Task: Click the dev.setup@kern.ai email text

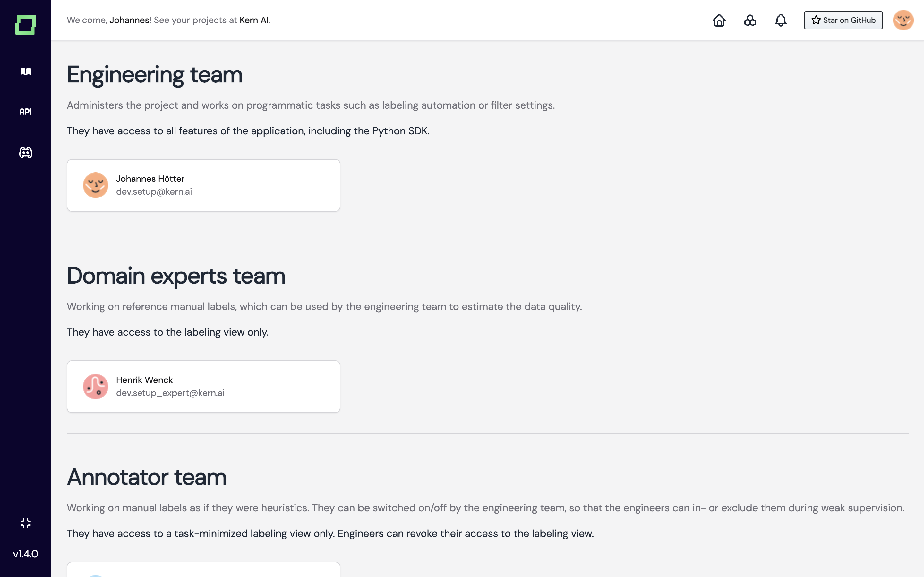Action: tap(154, 192)
